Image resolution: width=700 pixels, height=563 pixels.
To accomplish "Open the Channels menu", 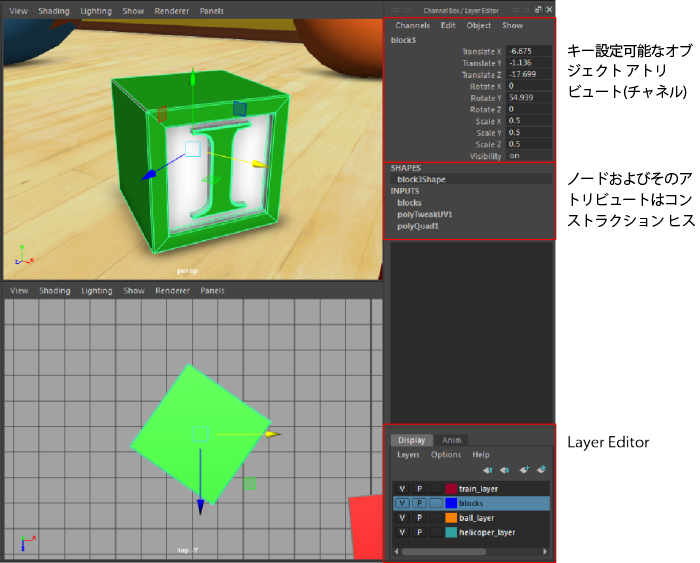I will click(412, 25).
